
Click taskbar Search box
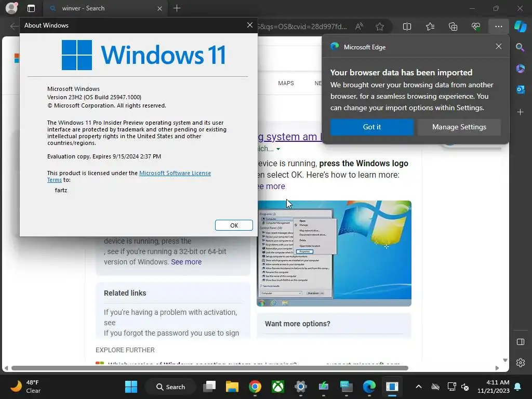(x=170, y=387)
